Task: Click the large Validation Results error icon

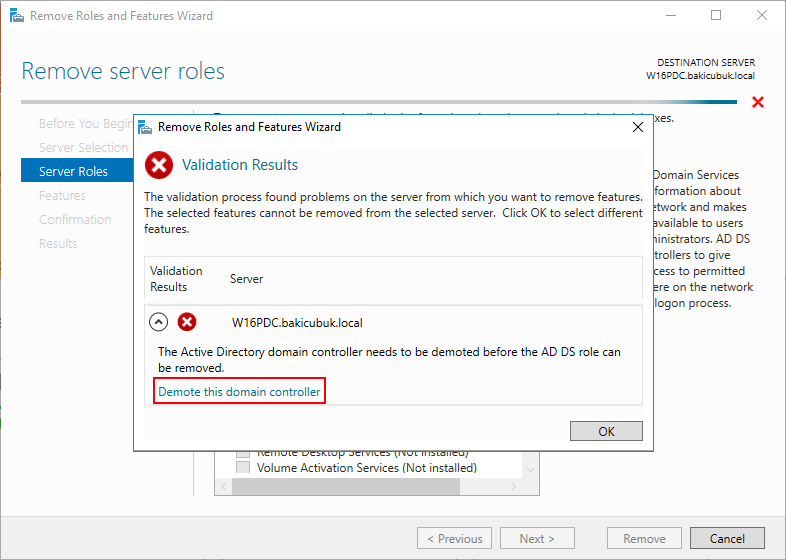Action: [159, 165]
